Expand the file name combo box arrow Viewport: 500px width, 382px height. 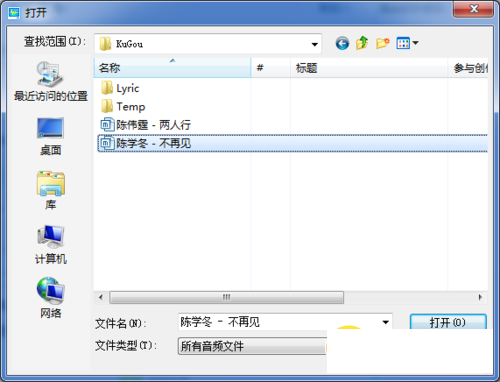(385, 322)
